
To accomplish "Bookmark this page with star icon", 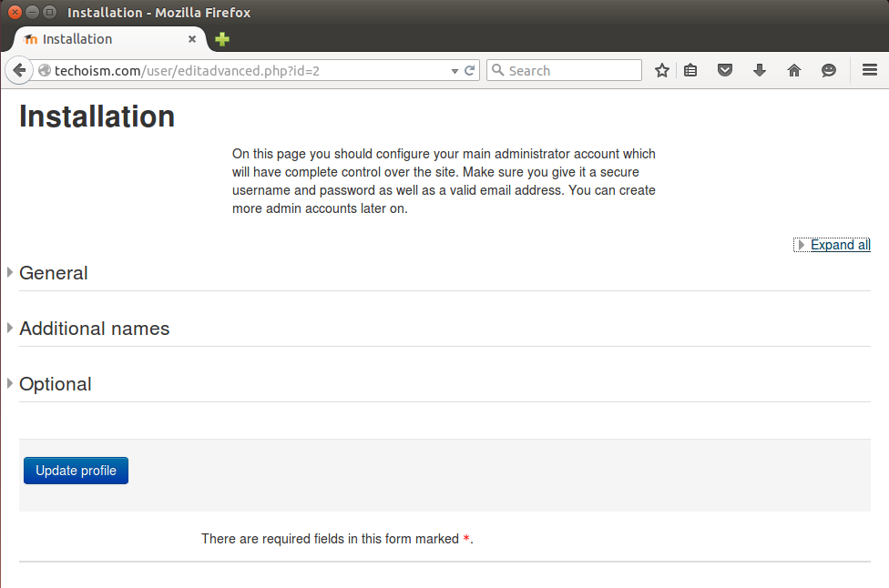I will click(x=661, y=70).
